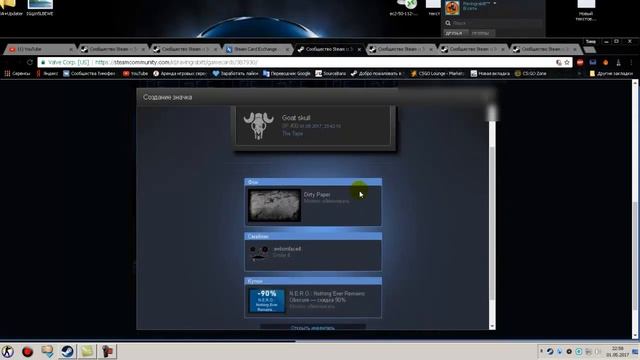The height and width of the screenshot is (360, 640).
Task: Click the red ABP extension icon
Action: (x=580, y=62)
